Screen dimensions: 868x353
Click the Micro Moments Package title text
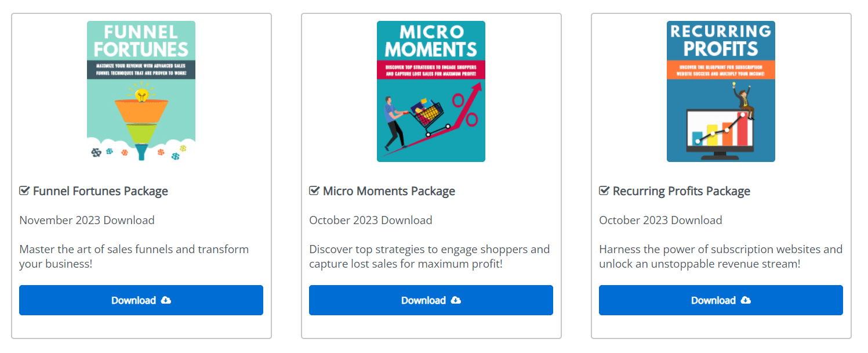coord(389,191)
